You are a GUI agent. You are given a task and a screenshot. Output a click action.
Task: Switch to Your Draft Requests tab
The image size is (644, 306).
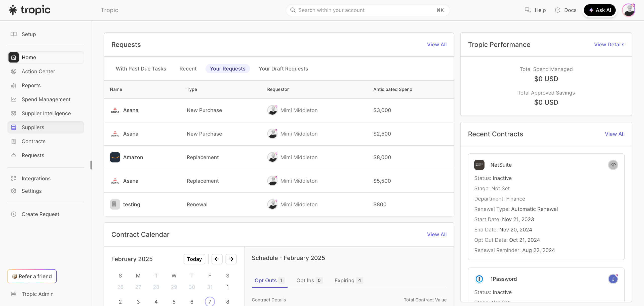(283, 69)
